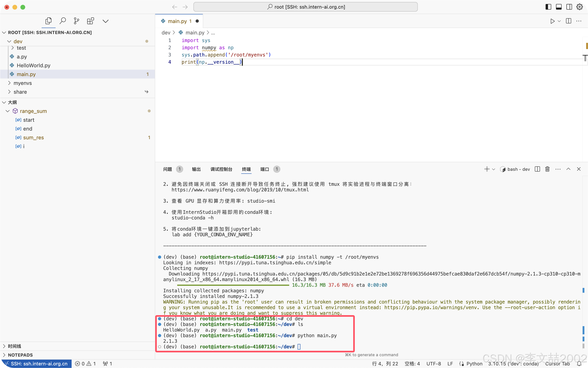Click the search bar showing root SSH host
The image size is (588, 368).
tap(305, 7)
